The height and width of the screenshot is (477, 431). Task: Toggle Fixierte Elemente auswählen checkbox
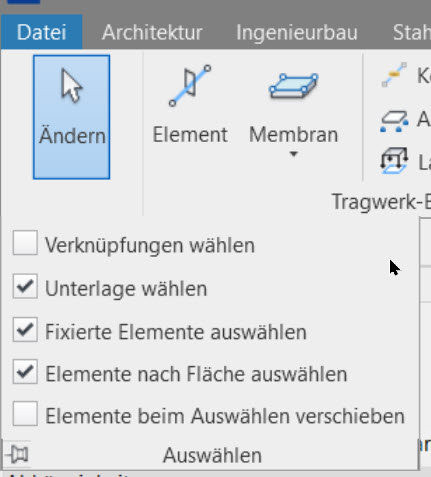pyautogui.click(x=25, y=330)
